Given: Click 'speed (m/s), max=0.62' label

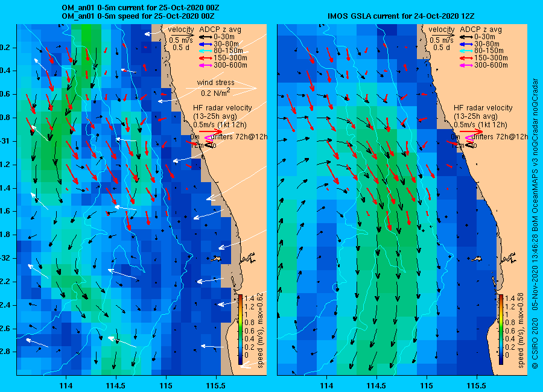Looking at the screenshot, I should (260, 330).
